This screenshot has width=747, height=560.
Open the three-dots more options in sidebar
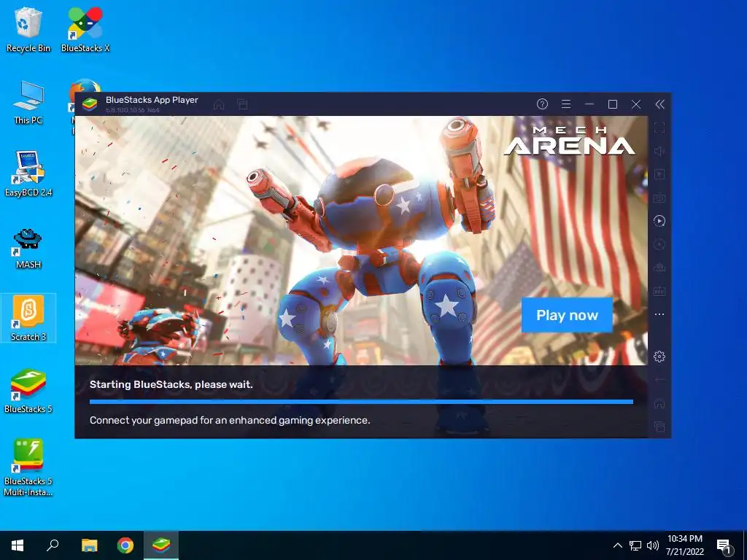tap(659, 314)
